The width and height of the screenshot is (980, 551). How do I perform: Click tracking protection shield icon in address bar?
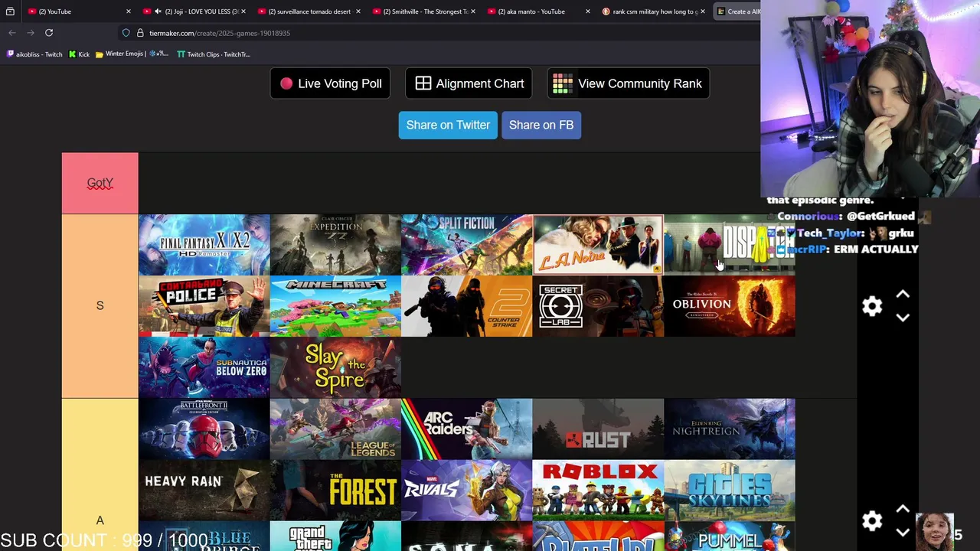pyautogui.click(x=126, y=33)
